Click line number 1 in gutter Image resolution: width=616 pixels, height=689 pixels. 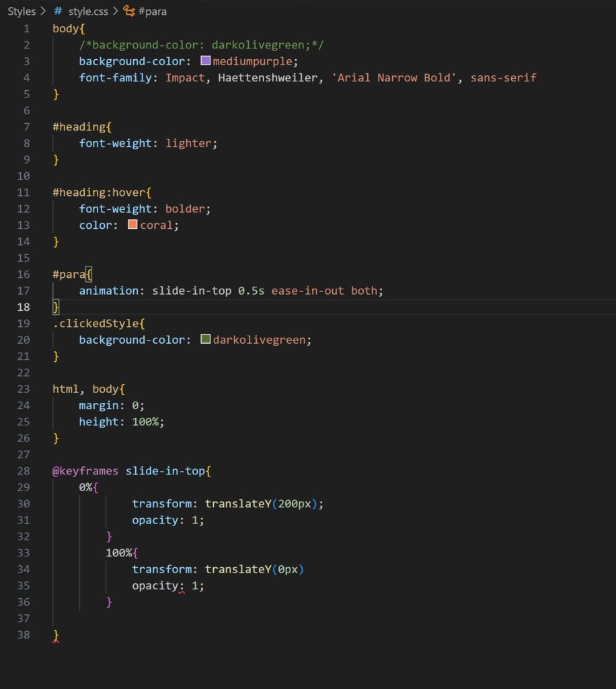click(x=27, y=28)
